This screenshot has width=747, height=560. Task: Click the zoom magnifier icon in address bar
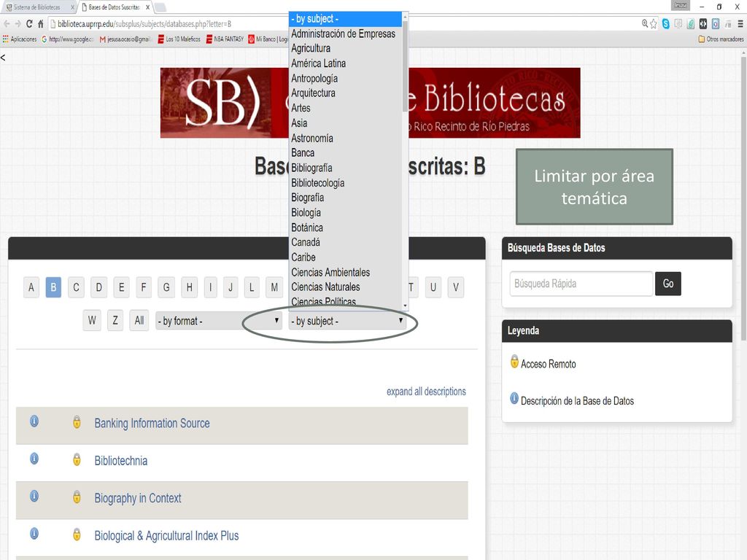pos(645,23)
